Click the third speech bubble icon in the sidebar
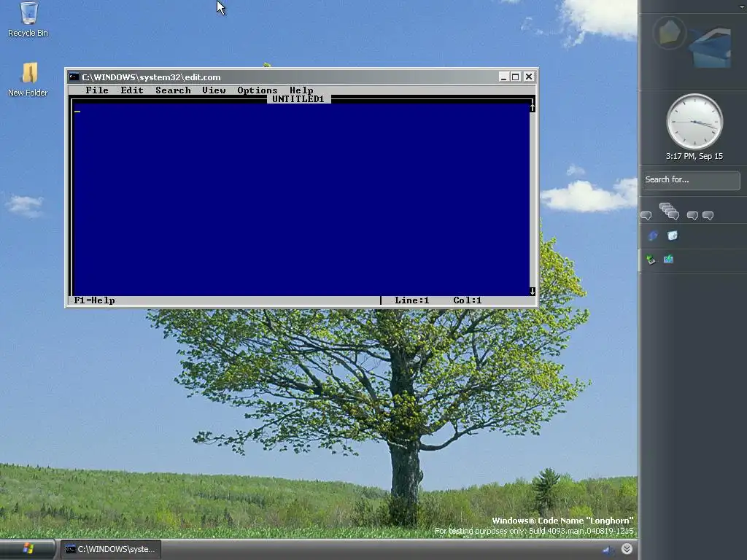The width and height of the screenshot is (747, 560). click(692, 216)
